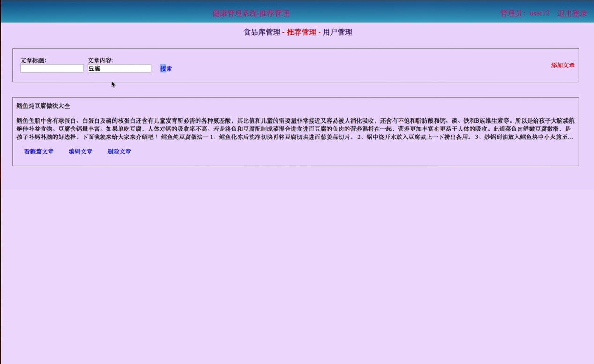Click the 搜索 search link

coord(166,69)
